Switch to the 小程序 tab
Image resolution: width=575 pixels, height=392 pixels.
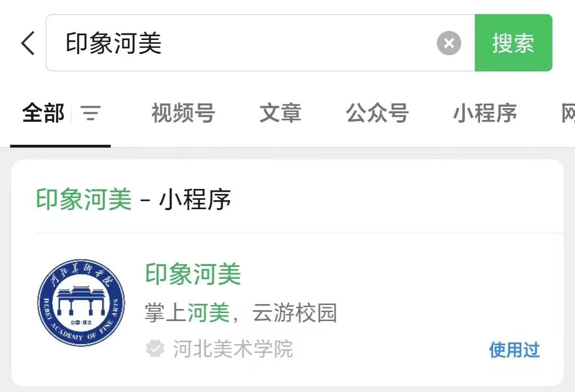pyautogui.click(x=485, y=113)
